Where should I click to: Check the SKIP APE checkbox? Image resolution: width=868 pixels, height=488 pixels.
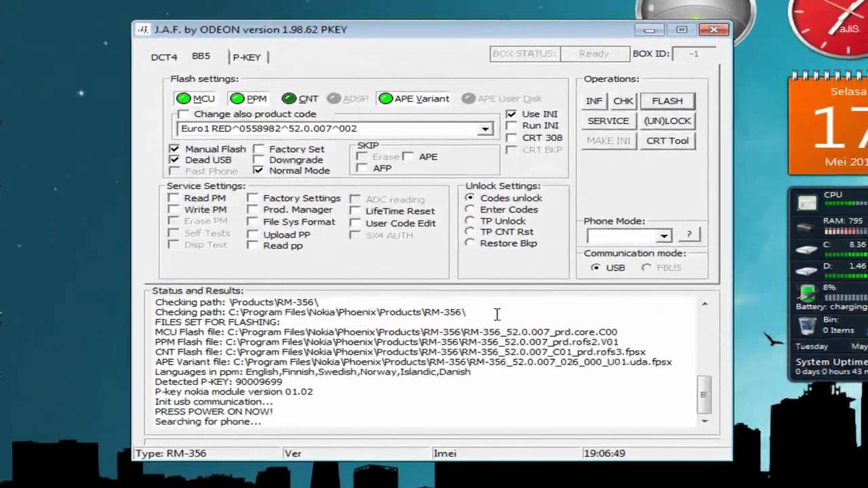point(408,156)
